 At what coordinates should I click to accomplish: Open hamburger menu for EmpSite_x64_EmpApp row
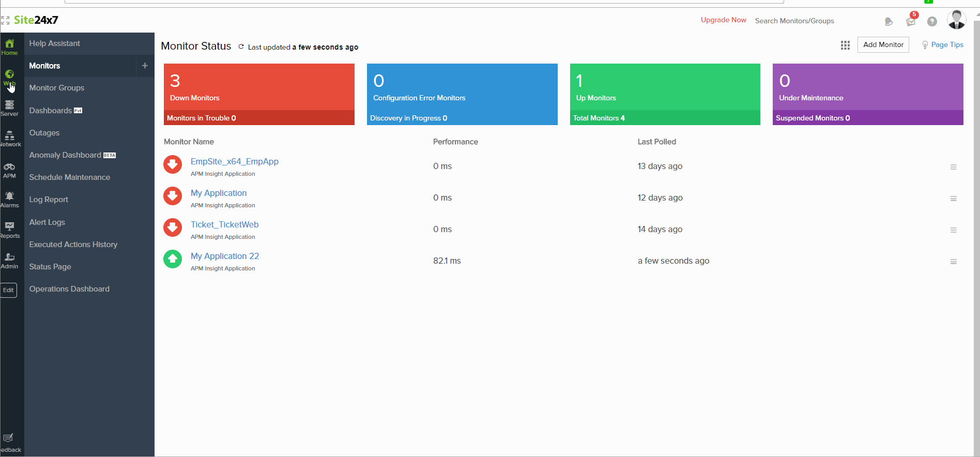click(953, 167)
